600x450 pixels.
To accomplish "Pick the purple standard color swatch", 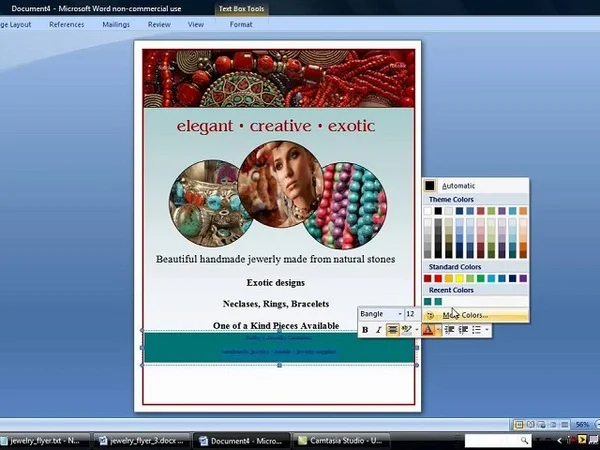I will 523,279.
